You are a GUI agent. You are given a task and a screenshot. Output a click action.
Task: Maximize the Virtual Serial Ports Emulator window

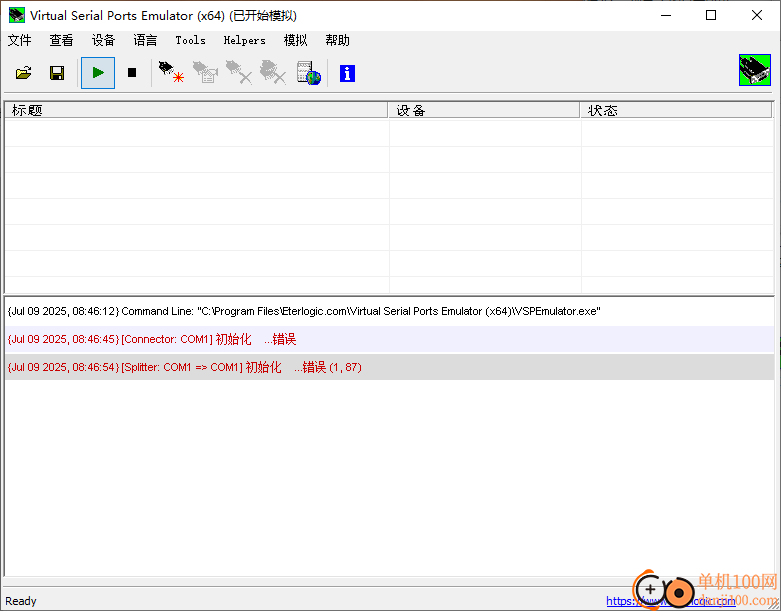711,15
